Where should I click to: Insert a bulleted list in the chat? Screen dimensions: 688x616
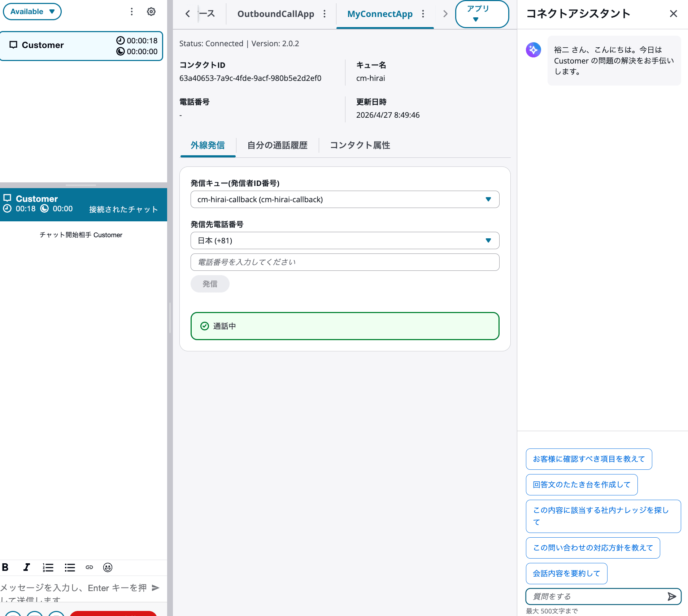click(70, 567)
